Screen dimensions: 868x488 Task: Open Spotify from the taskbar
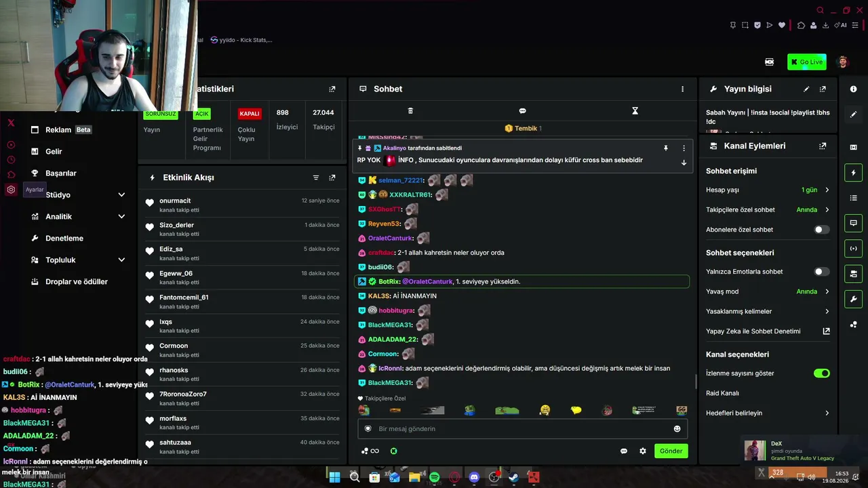point(435,477)
